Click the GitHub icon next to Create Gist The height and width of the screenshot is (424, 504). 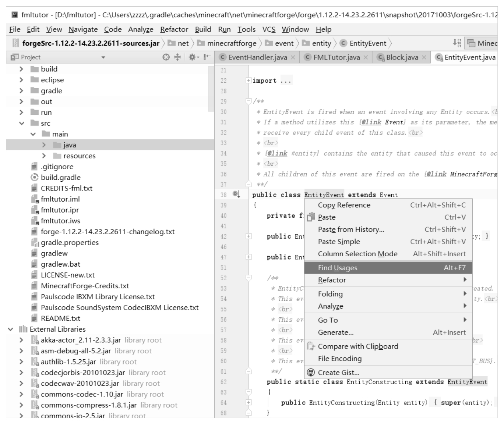(311, 373)
